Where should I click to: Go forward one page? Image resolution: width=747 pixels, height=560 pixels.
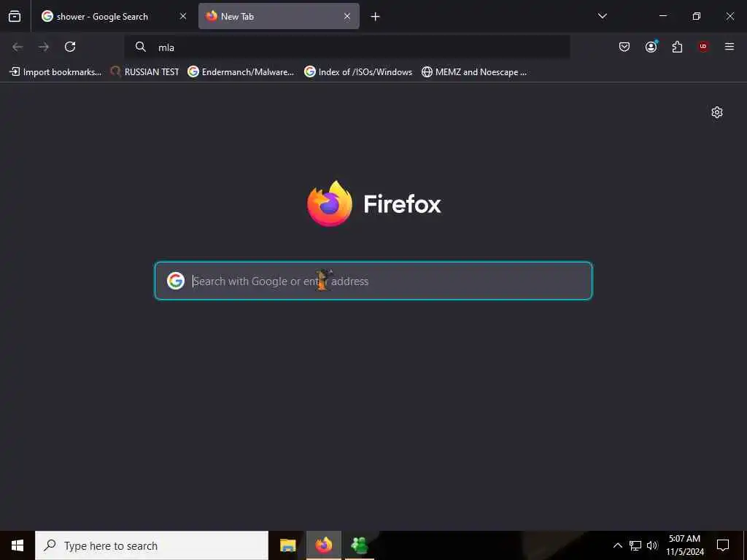[44, 47]
